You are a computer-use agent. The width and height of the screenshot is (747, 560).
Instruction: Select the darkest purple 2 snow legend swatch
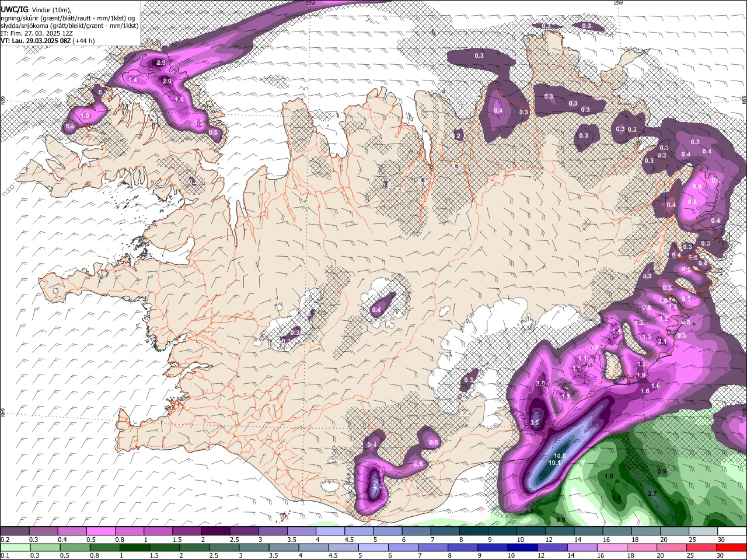(216, 531)
